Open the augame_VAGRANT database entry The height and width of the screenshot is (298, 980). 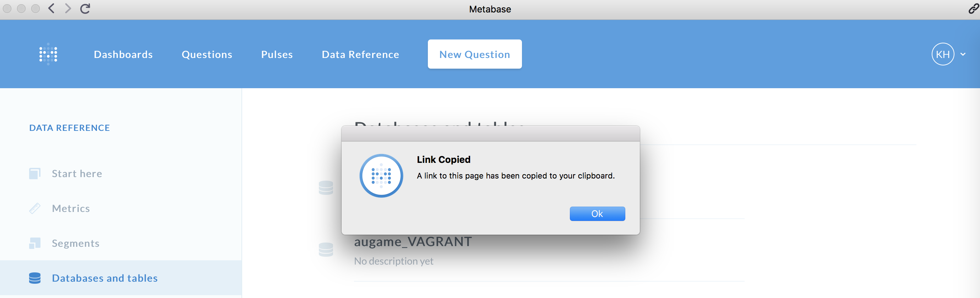coord(413,242)
